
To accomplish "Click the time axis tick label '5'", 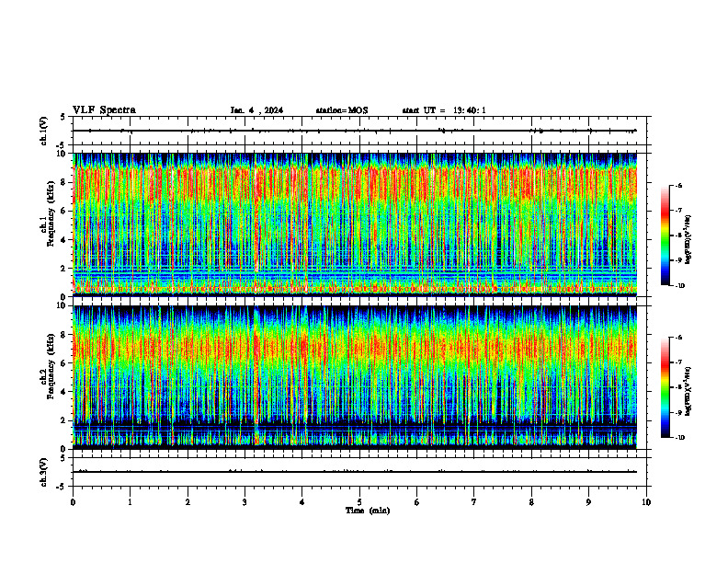I will pyautogui.click(x=359, y=502).
